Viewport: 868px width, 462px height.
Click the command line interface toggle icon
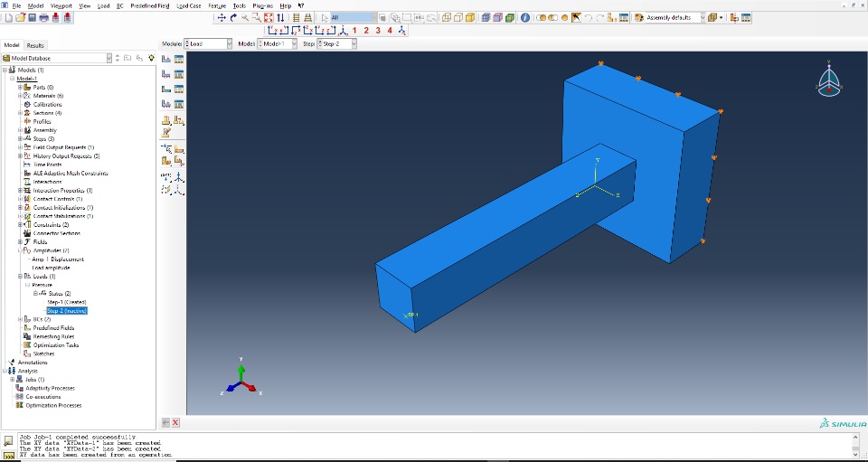coord(9,457)
